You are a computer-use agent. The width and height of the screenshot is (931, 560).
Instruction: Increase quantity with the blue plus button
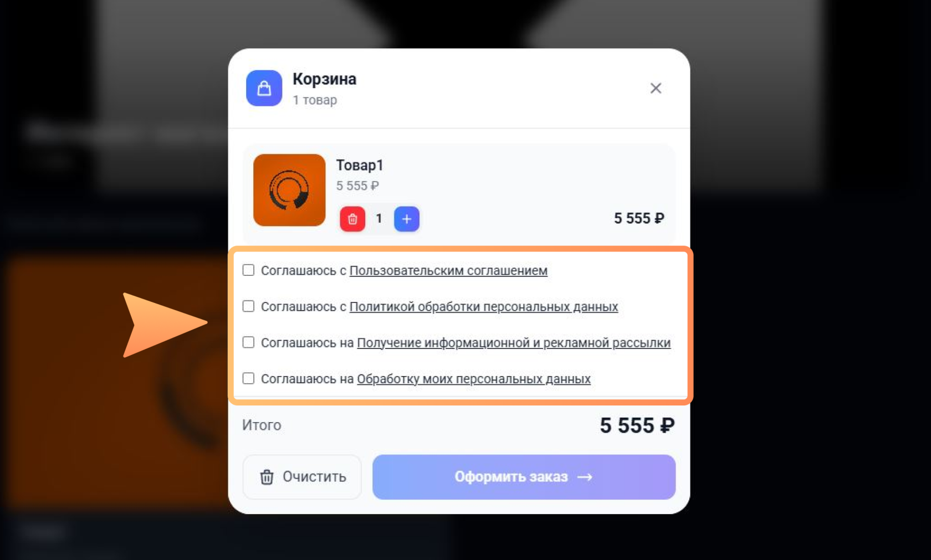coord(407,219)
